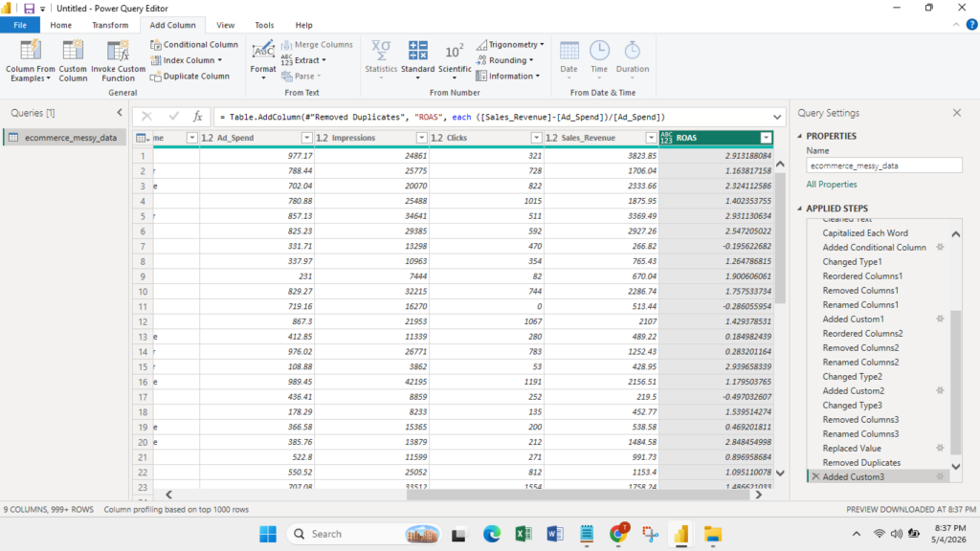Open the ribbon Help question icon
Image resolution: width=980 pixels, height=551 pixels.
971,25
